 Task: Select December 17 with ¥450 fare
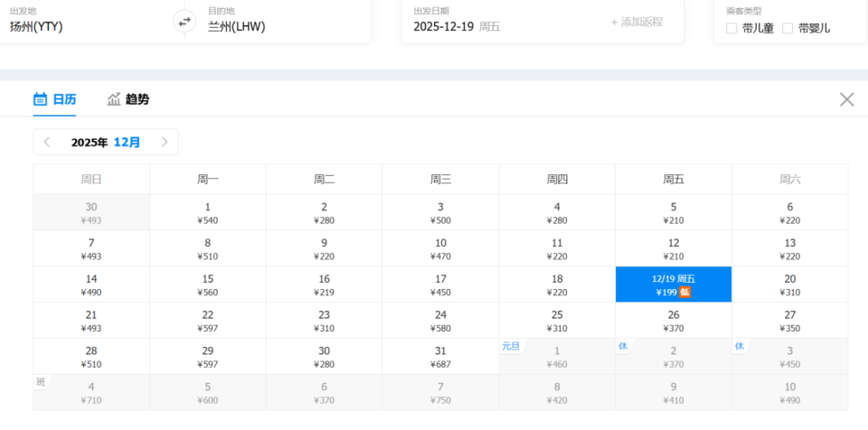tap(440, 285)
